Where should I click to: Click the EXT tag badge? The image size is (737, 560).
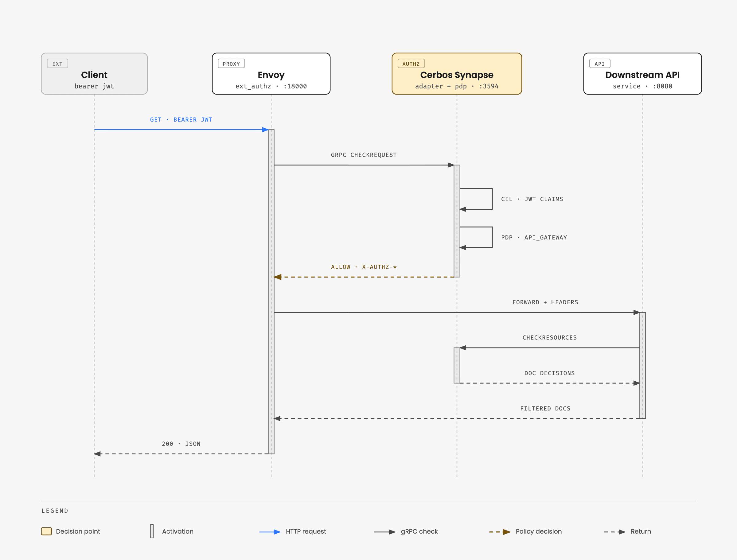pos(57,64)
